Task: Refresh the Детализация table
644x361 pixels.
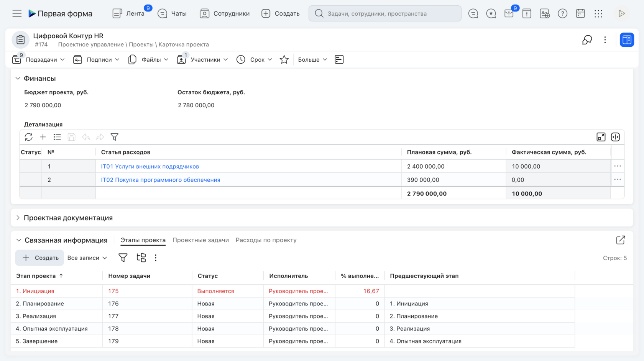Action: 29,137
